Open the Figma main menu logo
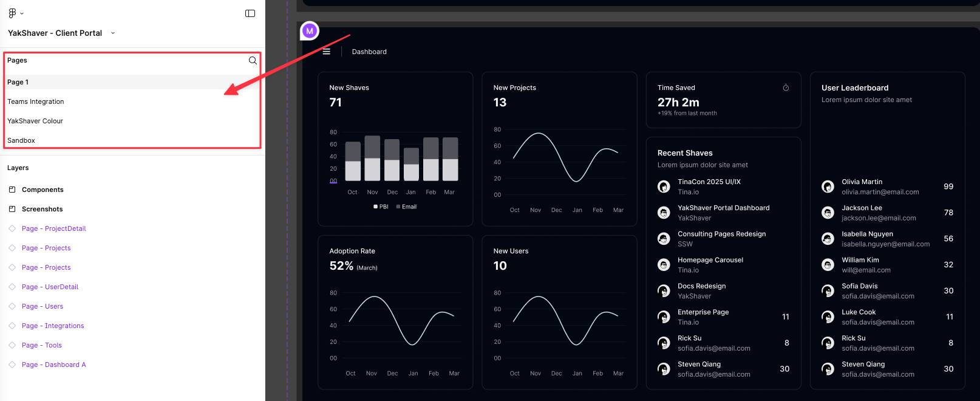Image resolution: width=980 pixels, height=401 pixels. click(12, 13)
